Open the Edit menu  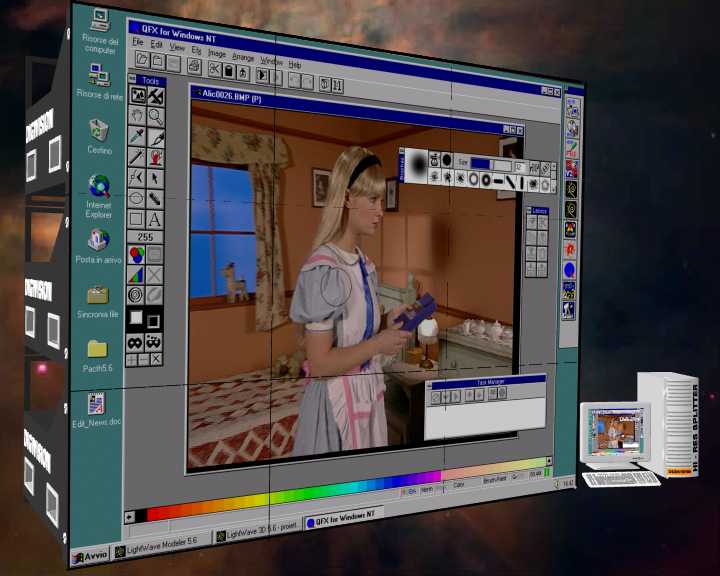[x=157, y=45]
